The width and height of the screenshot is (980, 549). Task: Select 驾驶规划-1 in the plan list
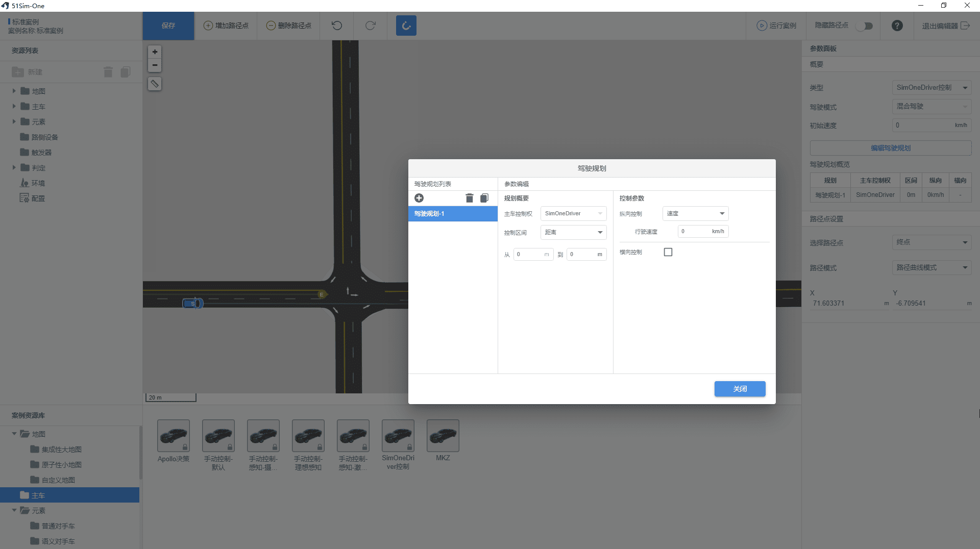point(453,214)
